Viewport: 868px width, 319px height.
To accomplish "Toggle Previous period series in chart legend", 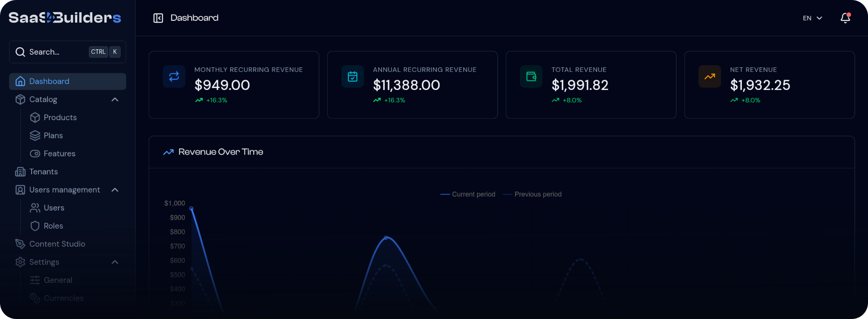I will 533,194.
